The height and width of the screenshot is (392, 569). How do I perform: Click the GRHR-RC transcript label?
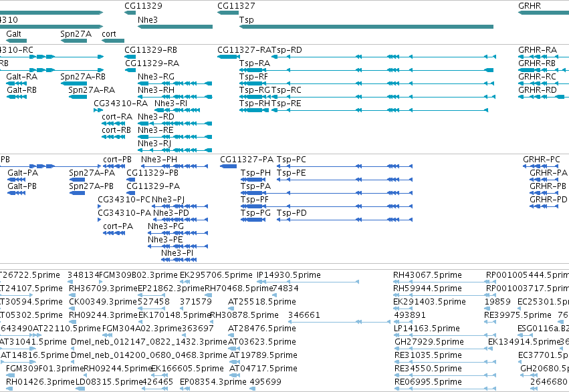pyautogui.click(x=537, y=77)
